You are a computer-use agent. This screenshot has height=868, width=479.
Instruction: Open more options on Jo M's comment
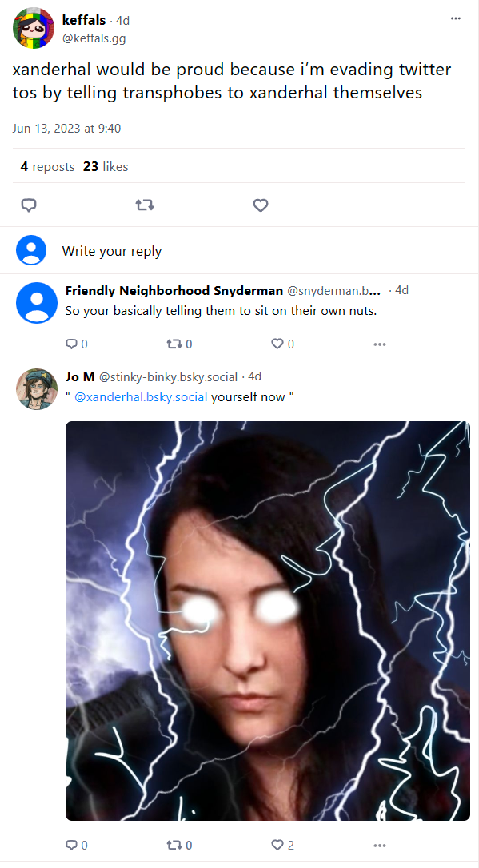tap(379, 846)
